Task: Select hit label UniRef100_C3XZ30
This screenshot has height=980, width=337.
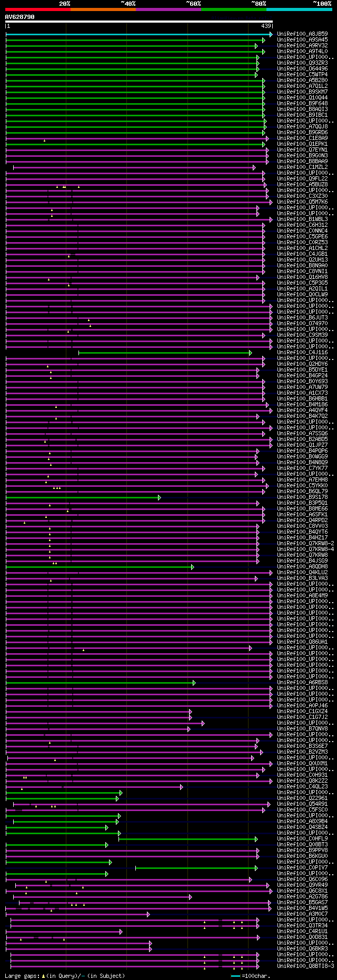Action: tap(302, 196)
